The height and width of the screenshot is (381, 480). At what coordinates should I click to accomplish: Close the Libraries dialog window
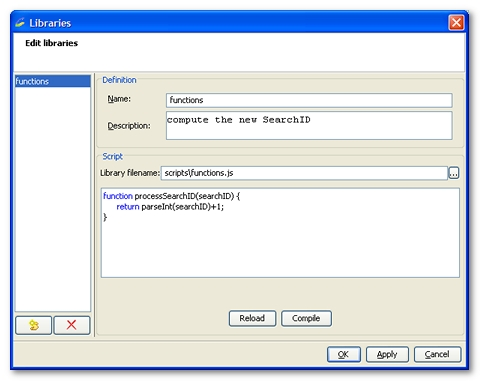tap(456, 23)
